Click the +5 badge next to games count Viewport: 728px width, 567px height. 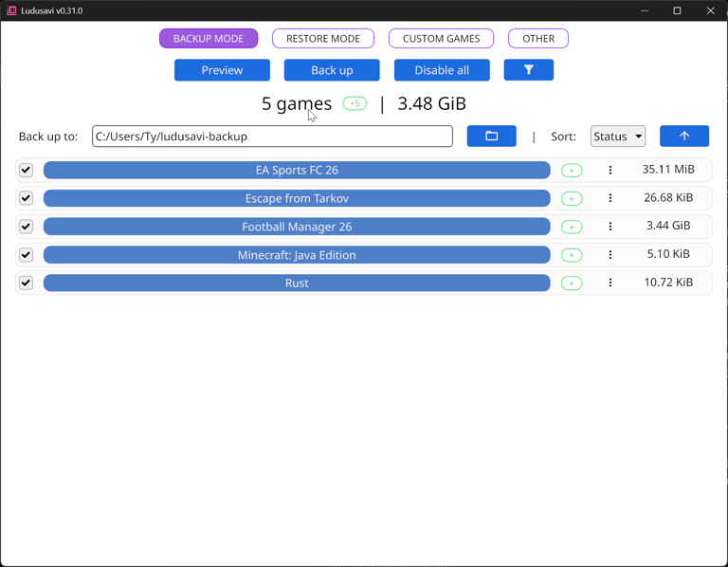pyautogui.click(x=355, y=103)
